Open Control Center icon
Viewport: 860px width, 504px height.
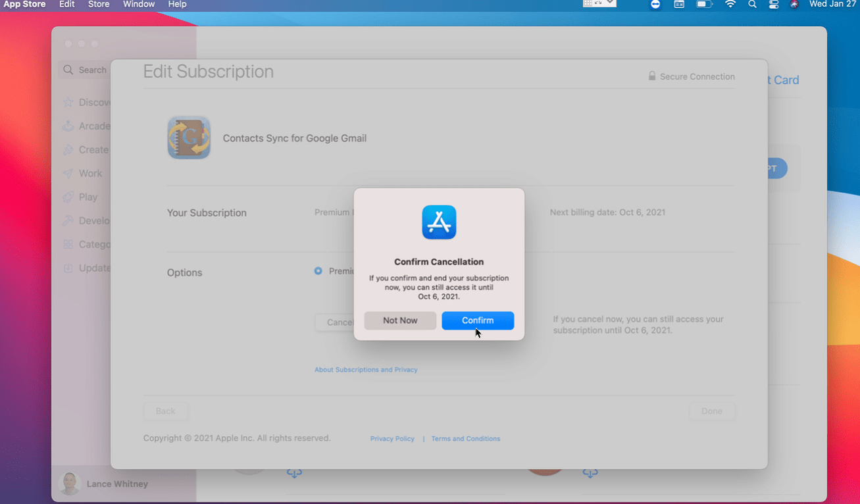click(x=774, y=5)
